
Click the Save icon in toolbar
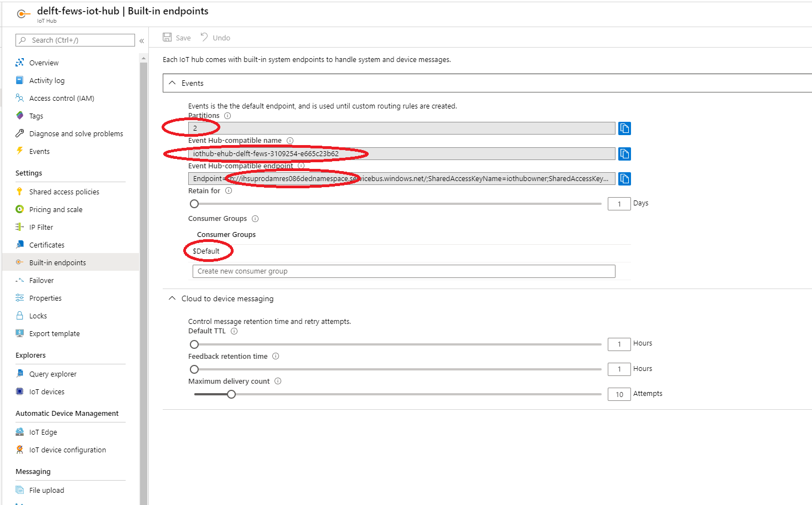click(x=167, y=37)
